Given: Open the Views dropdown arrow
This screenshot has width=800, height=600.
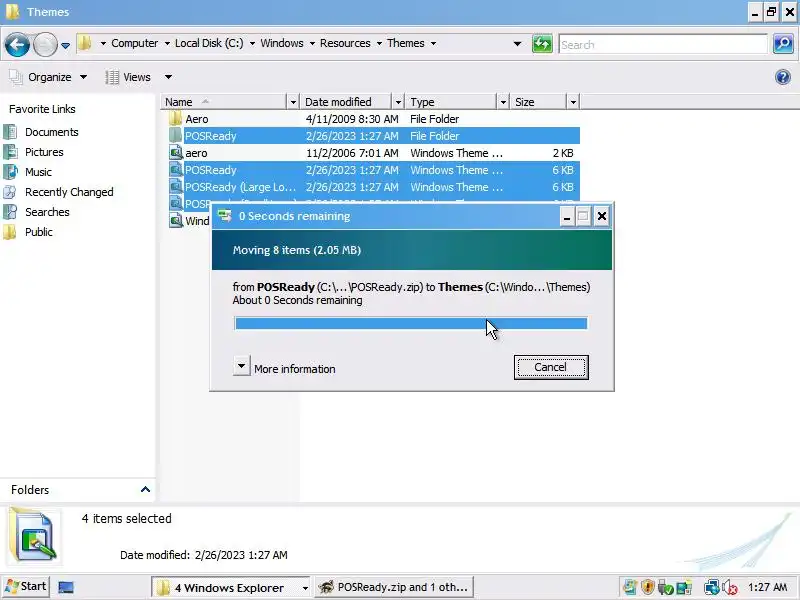Looking at the screenshot, I should point(168,77).
